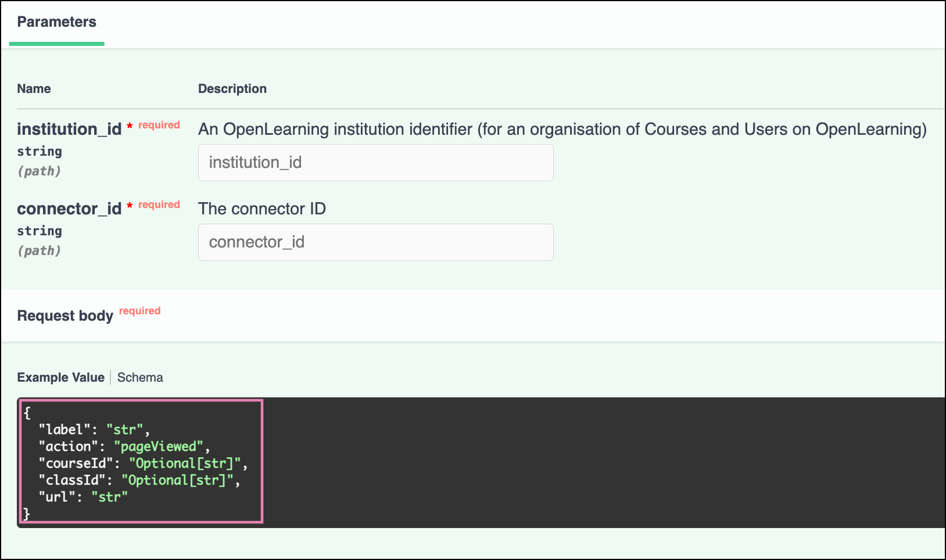
Task: Click the opening brace of example JSON
Action: coord(27,413)
